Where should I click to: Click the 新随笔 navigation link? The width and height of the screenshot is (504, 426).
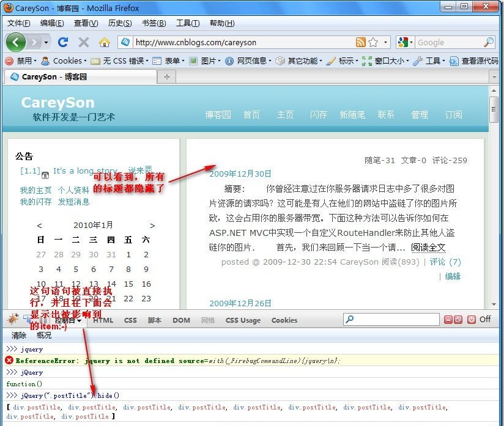click(x=352, y=115)
